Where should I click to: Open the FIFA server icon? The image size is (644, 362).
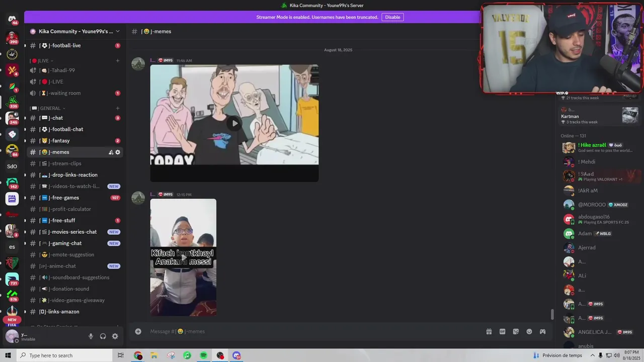point(12,199)
